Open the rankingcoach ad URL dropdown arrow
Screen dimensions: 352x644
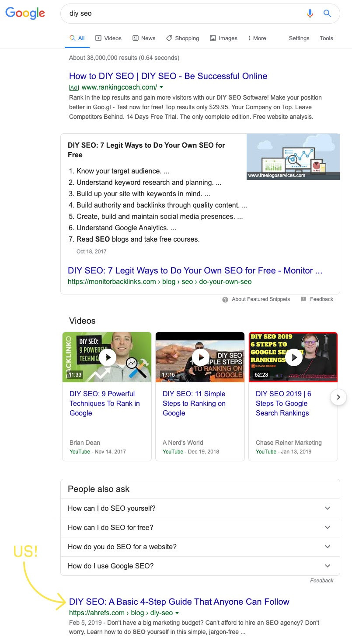point(161,87)
